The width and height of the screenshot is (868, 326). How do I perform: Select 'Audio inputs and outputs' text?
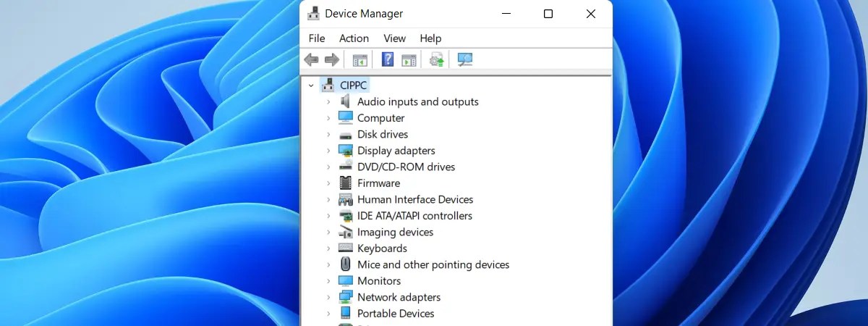pos(418,102)
